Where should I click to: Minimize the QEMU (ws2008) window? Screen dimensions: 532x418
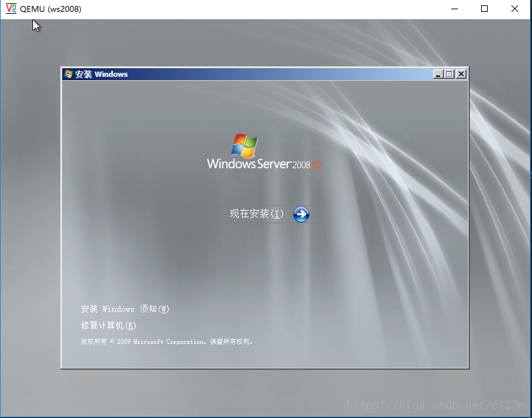tap(455, 9)
